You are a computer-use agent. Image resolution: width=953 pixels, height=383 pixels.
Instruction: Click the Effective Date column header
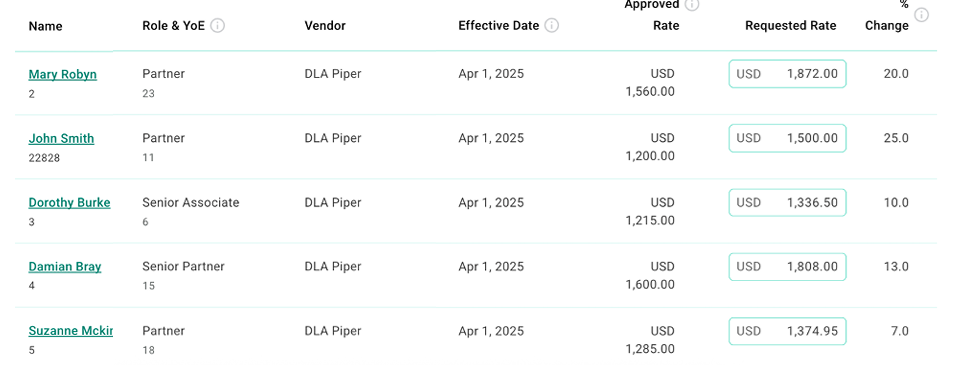click(x=499, y=26)
